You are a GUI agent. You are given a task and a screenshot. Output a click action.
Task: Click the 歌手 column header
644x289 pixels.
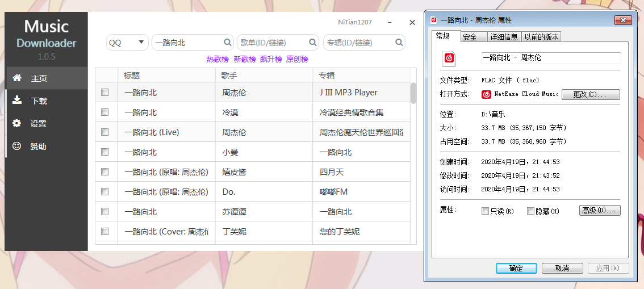pyautogui.click(x=264, y=75)
